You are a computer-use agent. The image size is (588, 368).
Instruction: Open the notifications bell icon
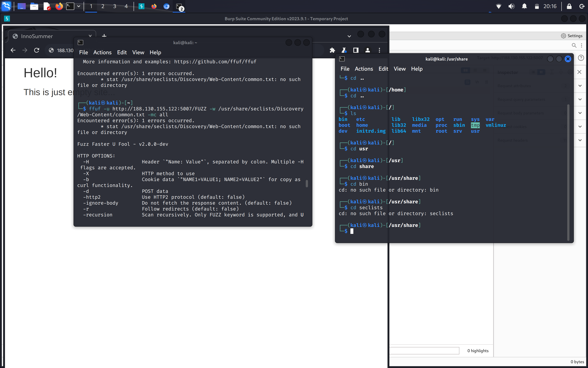pos(524,6)
